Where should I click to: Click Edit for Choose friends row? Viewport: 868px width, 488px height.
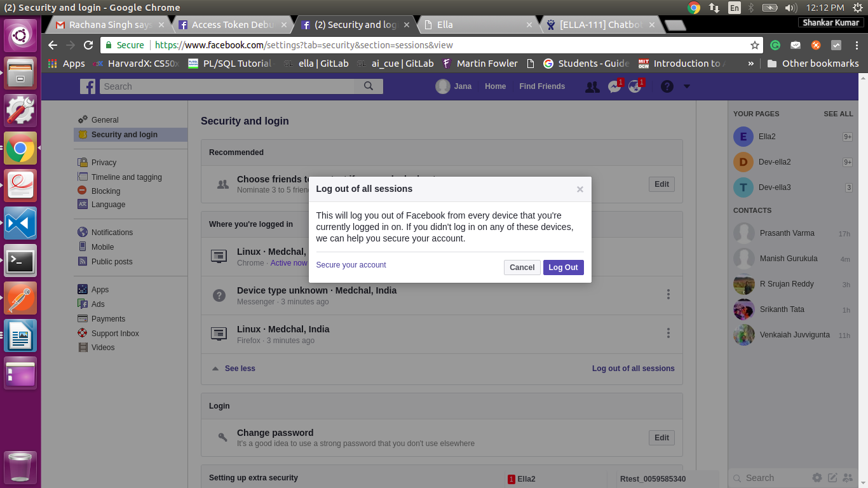pos(661,184)
